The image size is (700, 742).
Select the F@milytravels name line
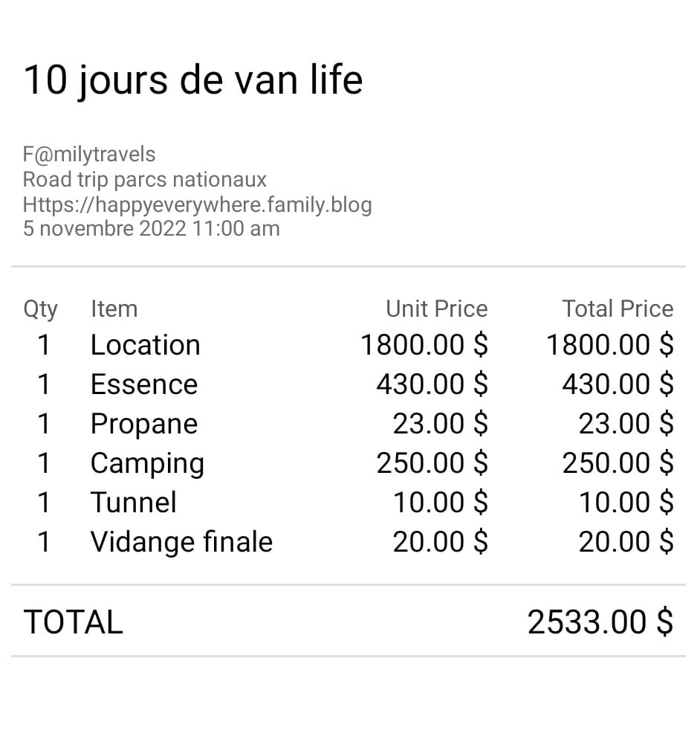point(89,155)
